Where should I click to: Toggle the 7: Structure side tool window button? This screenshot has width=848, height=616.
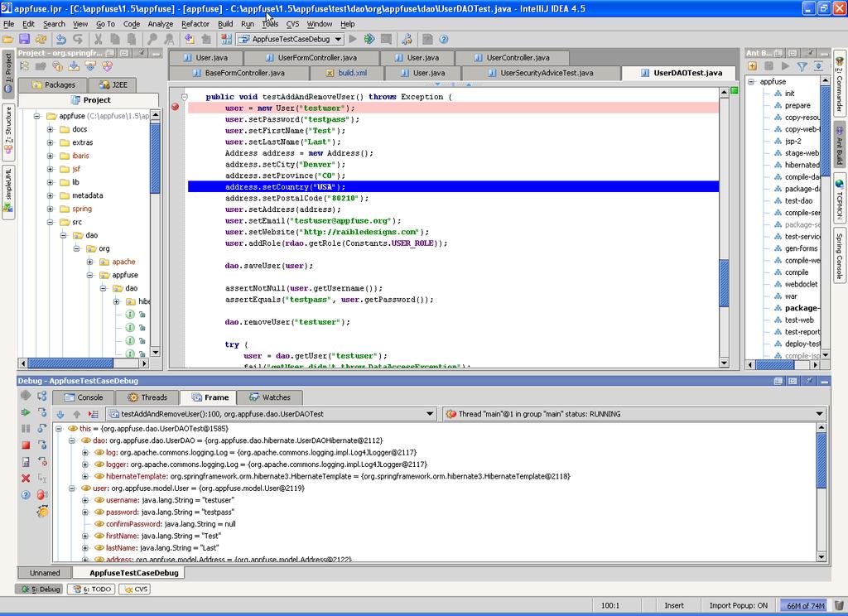click(8, 132)
